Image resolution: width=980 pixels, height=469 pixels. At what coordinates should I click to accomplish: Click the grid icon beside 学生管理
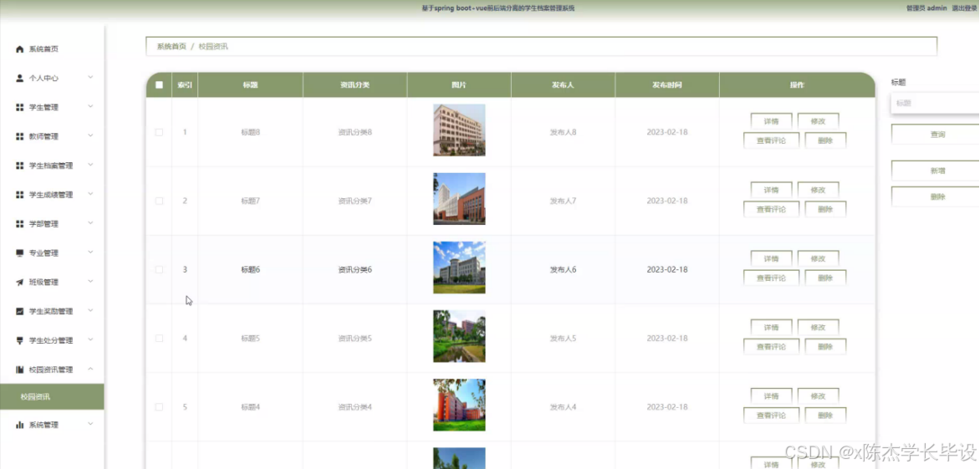coord(19,107)
